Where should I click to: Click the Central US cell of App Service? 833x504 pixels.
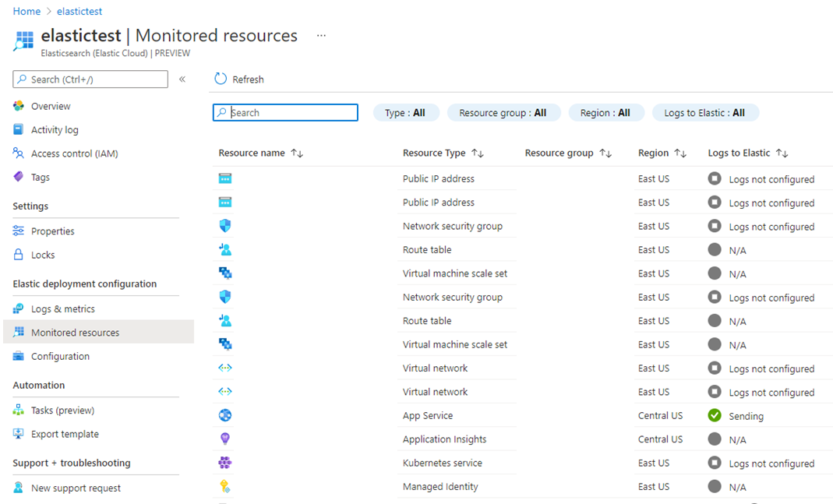pyautogui.click(x=660, y=415)
